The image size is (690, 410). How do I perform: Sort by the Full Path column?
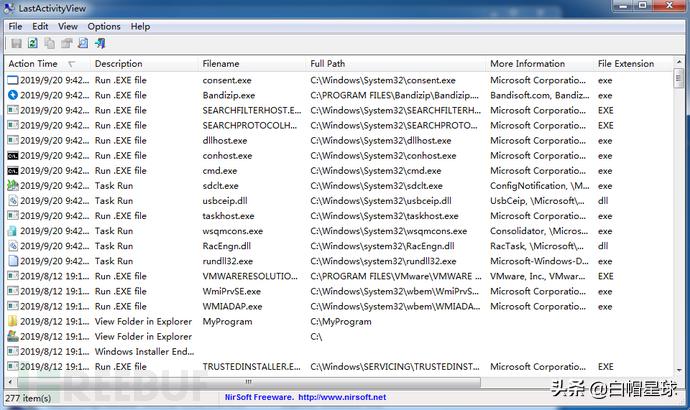click(x=396, y=64)
